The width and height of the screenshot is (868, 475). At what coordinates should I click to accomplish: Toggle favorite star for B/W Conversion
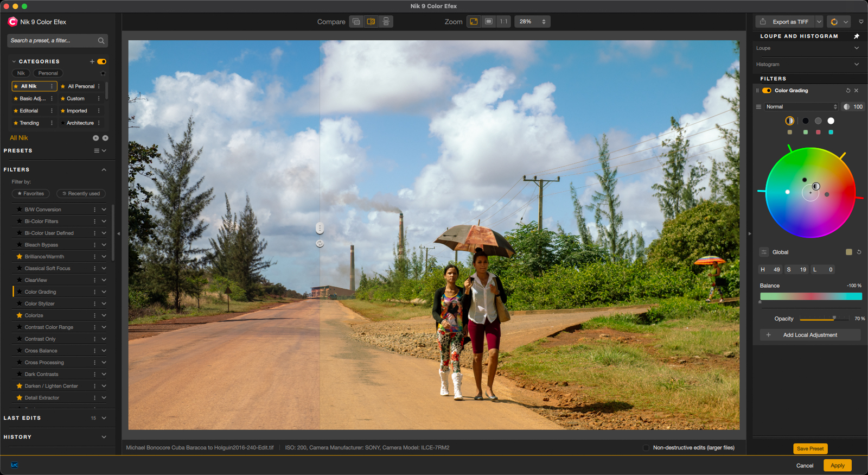[x=20, y=210]
